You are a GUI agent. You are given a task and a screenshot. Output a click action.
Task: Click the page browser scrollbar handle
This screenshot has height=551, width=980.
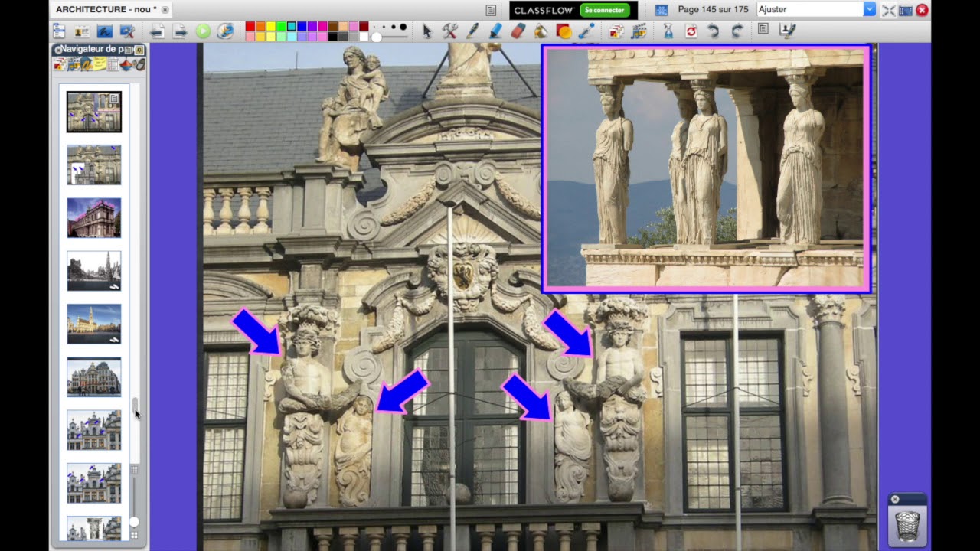click(135, 406)
